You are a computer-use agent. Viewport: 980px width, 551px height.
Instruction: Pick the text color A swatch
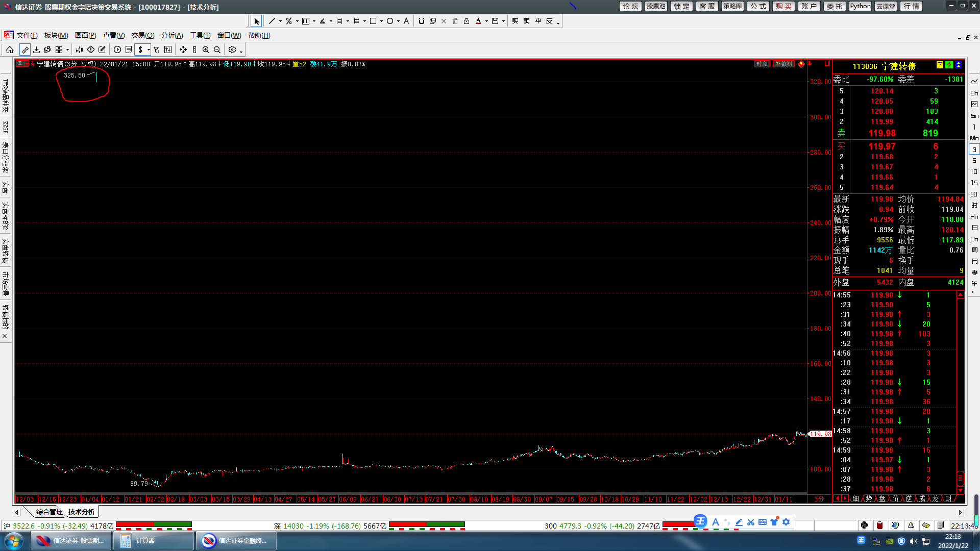pyautogui.click(x=478, y=21)
